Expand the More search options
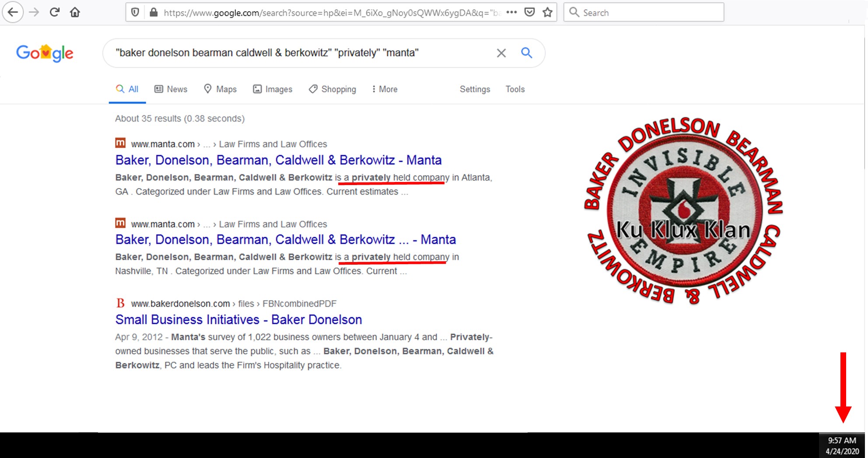868x458 pixels. pos(385,89)
